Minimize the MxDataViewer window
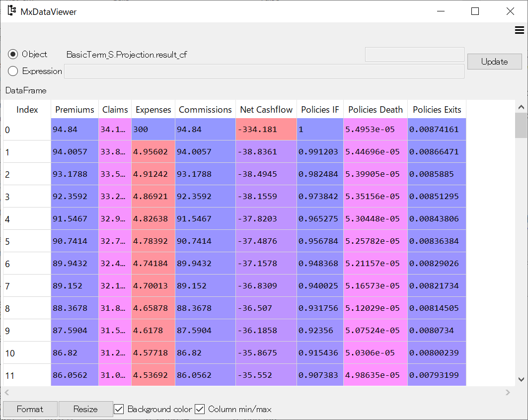 tap(441, 11)
